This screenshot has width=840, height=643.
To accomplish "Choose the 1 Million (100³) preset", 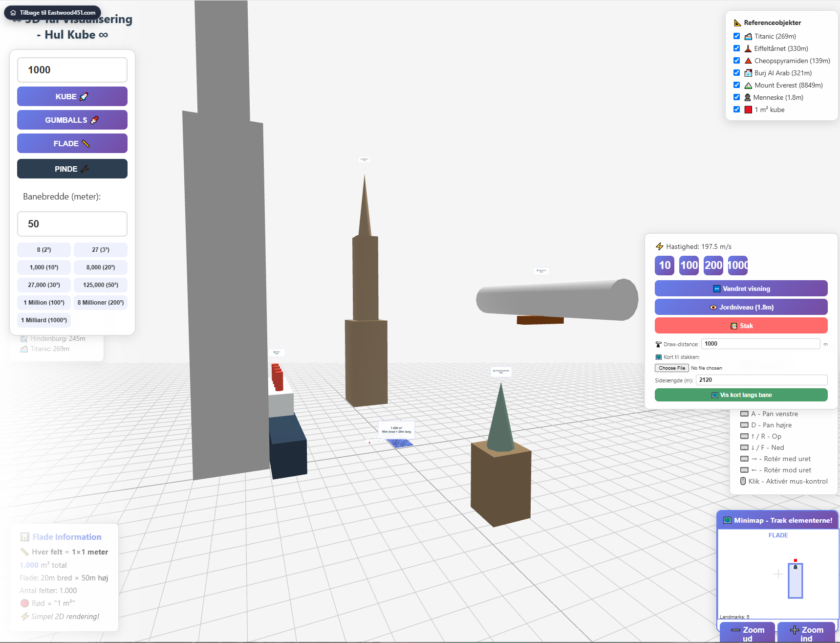I will (x=44, y=303).
